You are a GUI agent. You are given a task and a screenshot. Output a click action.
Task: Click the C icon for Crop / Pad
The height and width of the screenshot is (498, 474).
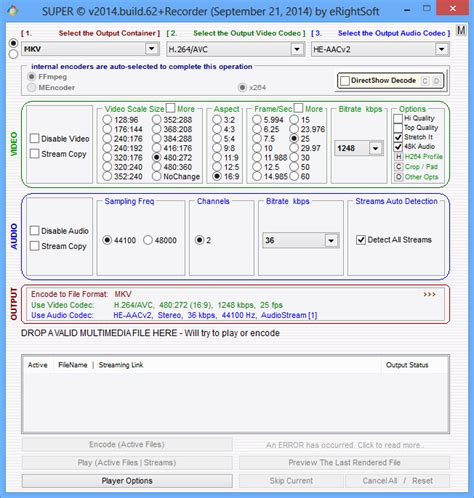coord(398,167)
